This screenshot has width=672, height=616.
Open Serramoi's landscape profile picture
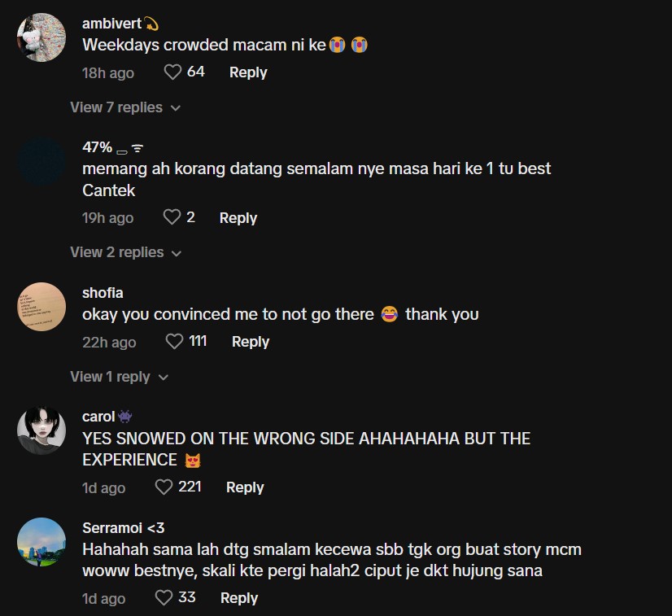(x=41, y=541)
